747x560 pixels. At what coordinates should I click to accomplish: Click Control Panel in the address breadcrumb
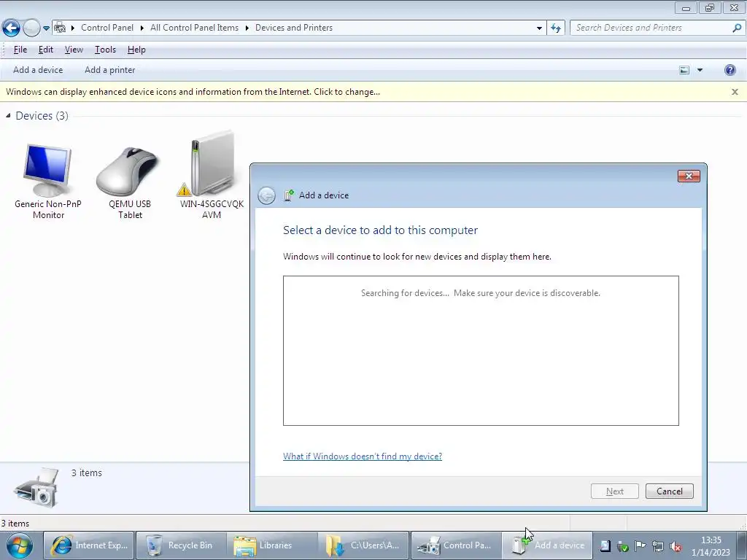point(107,28)
